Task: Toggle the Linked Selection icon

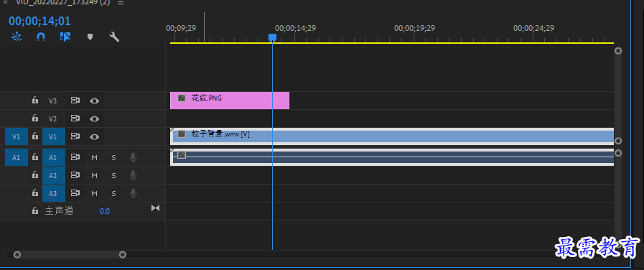Action: click(65, 37)
